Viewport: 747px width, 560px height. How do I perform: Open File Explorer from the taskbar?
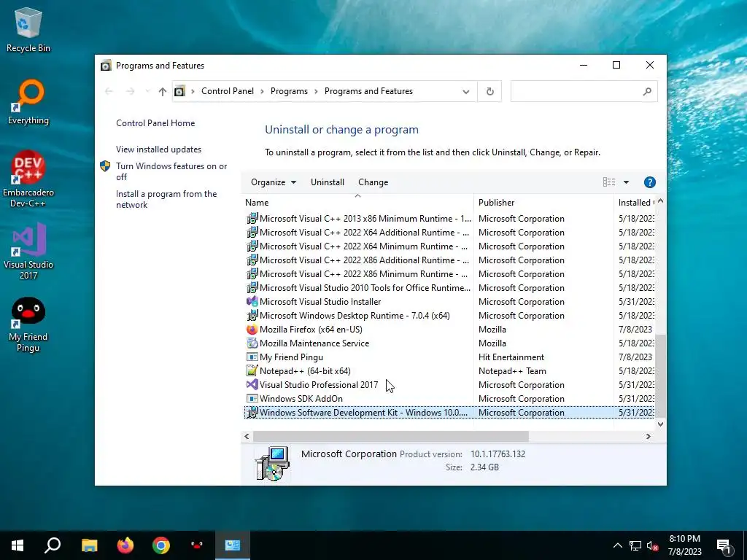89,545
